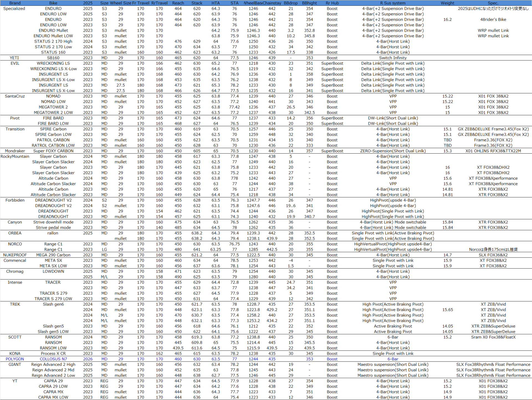Select the Chainstay column header
532x400 pixels.
click(x=272, y=3)
